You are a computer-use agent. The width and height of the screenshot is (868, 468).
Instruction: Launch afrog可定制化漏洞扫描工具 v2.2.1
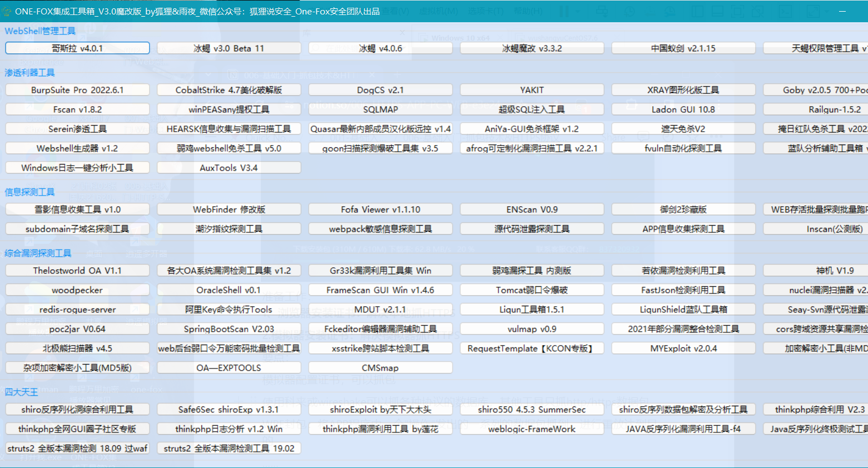(532, 148)
